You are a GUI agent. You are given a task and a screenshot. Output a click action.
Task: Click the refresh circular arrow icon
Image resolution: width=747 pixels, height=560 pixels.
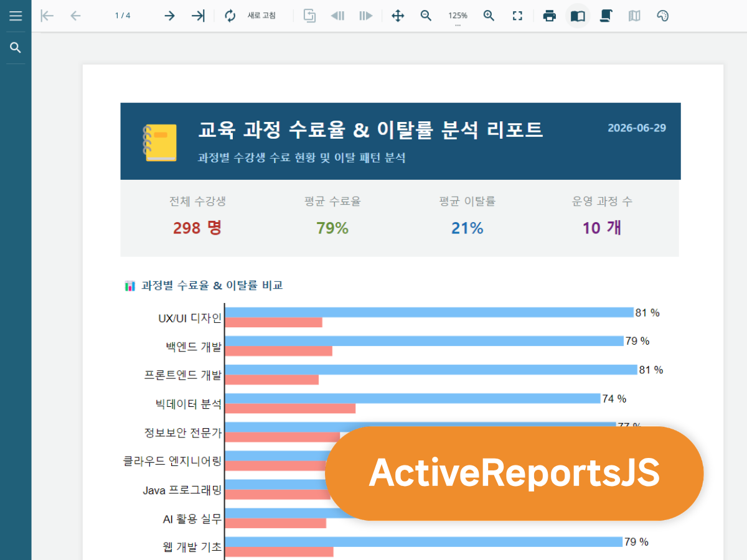pos(230,16)
